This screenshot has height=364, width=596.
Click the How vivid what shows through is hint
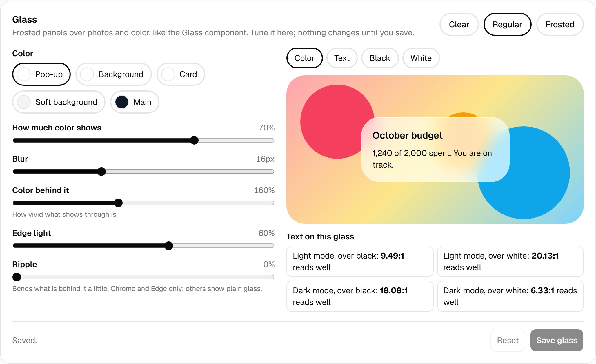coord(64,214)
